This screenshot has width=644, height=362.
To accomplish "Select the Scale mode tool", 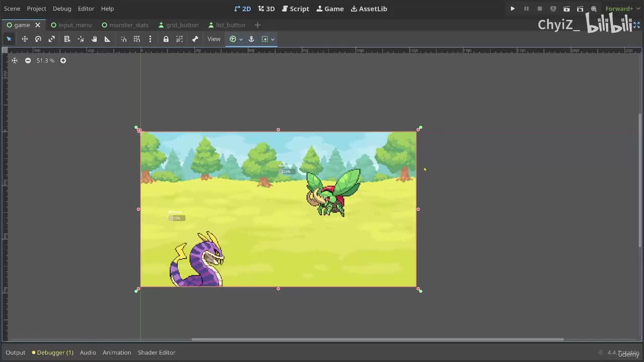I will pos(51,39).
